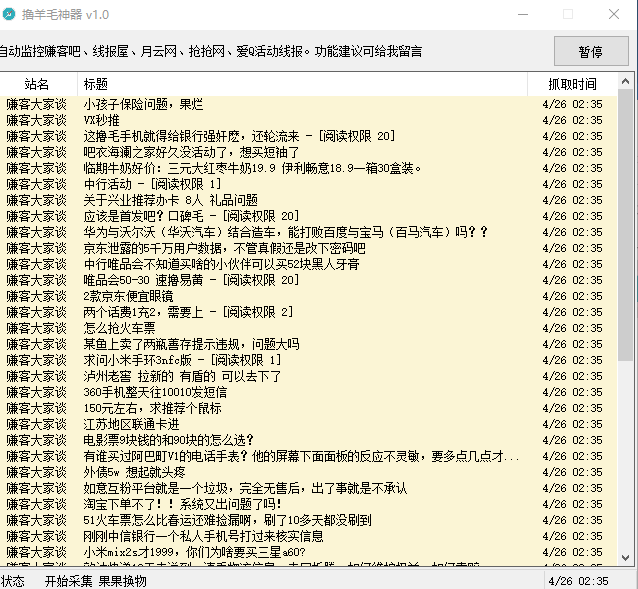Select row 应该是首发吧？口碑毛
This screenshot has width=638, height=589.
[308, 216]
